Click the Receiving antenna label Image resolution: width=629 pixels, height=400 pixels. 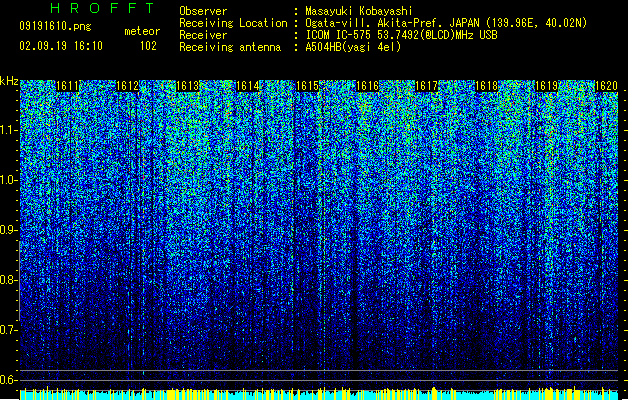point(230,47)
